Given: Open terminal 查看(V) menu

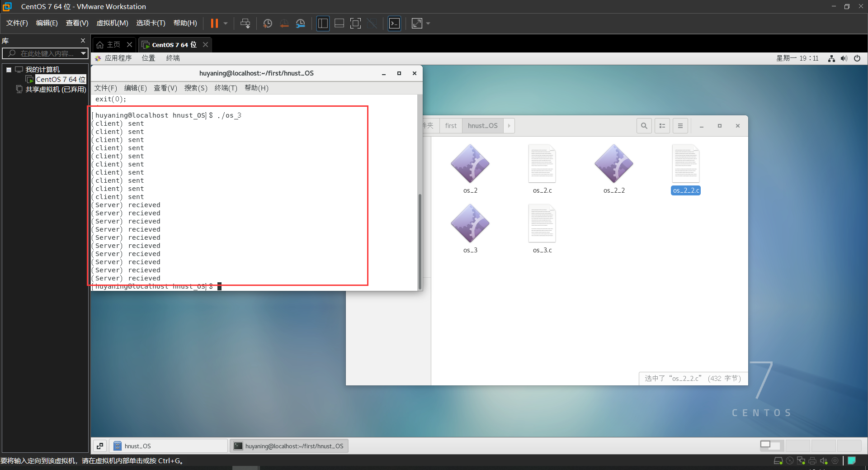Looking at the screenshot, I should click(x=165, y=88).
